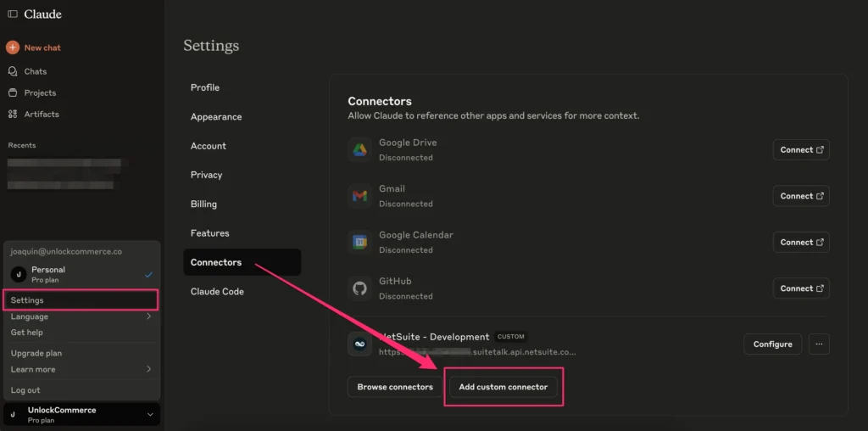
Task: Click the Google Drive logo icon
Action: pos(359,150)
